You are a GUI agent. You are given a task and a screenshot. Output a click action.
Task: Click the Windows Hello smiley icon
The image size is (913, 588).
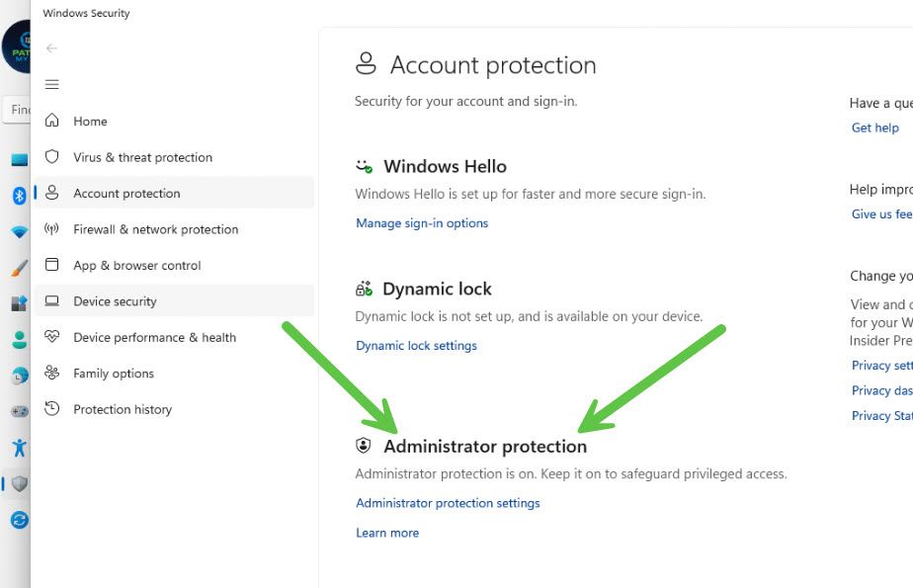[x=364, y=166]
